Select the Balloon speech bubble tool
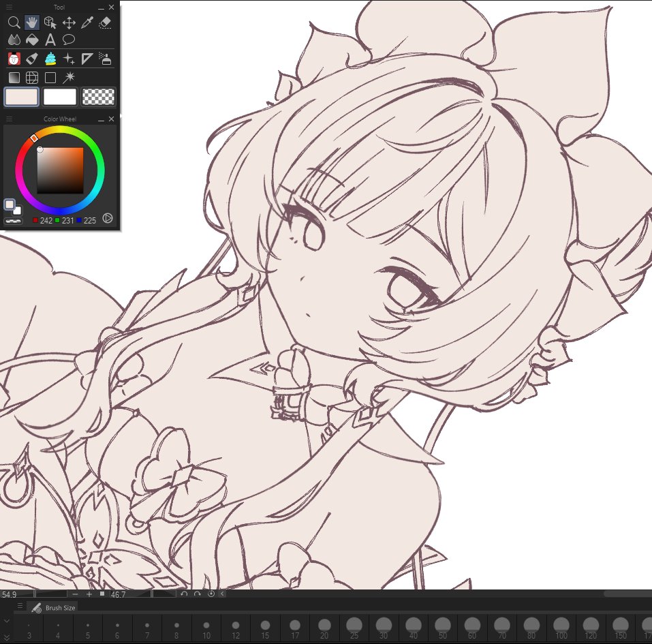This screenshot has height=644, width=652. click(x=69, y=40)
